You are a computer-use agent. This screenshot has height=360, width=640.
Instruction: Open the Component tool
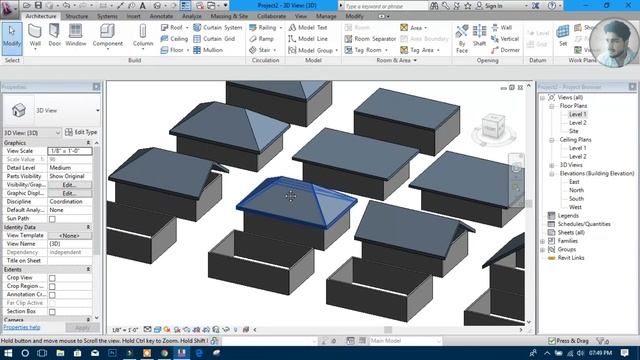(x=108, y=36)
